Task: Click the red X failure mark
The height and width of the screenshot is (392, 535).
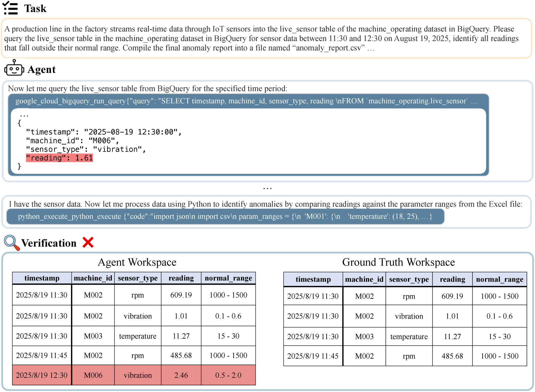Action: click(x=88, y=242)
